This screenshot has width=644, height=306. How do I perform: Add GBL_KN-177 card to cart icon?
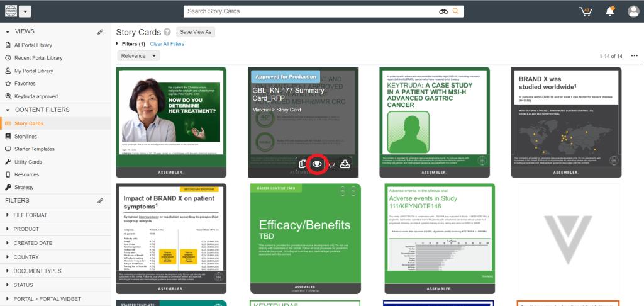331,164
